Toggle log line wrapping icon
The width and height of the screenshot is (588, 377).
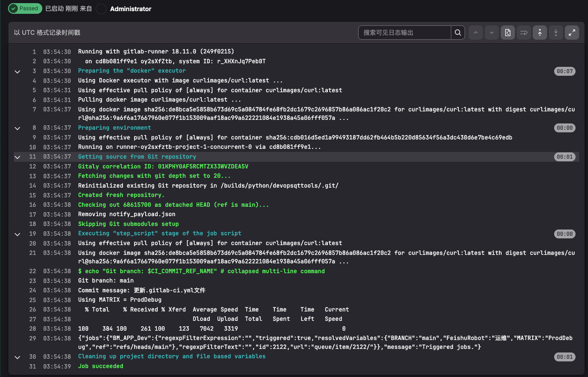(x=523, y=33)
